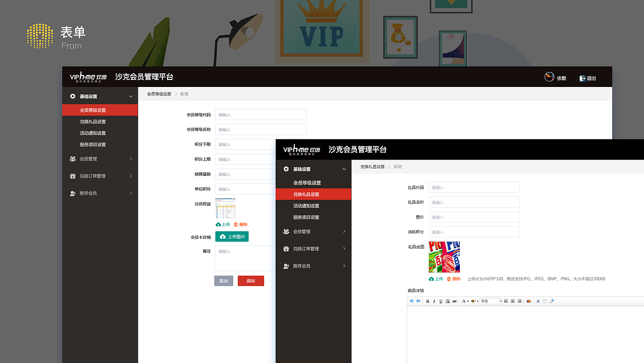Click the gear icon beside 基础设置 in back window
Image resolution: width=644 pixels, height=363 pixels.
(73, 96)
